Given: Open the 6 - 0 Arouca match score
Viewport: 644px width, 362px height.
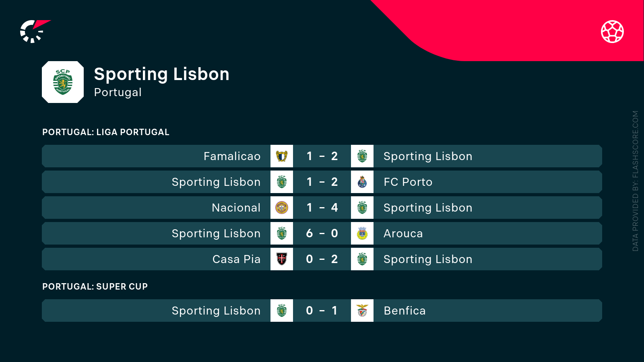Looking at the screenshot, I should (x=322, y=233).
